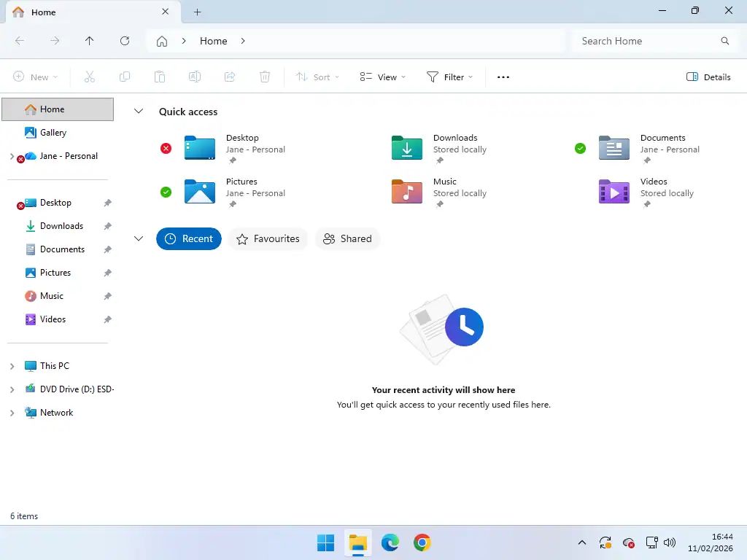The image size is (747, 560).
Task: Open Gallery from the sidebar
Action: [x=53, y=132]
